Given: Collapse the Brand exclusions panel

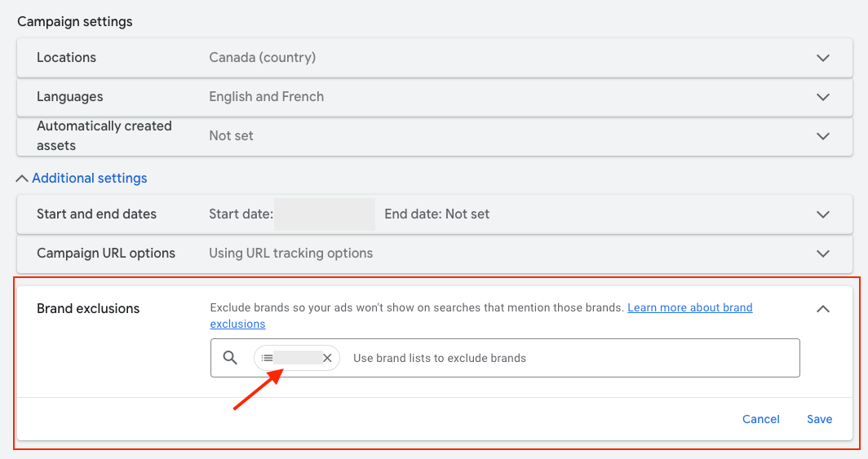Looking at the screenshot, I should 823,308.
